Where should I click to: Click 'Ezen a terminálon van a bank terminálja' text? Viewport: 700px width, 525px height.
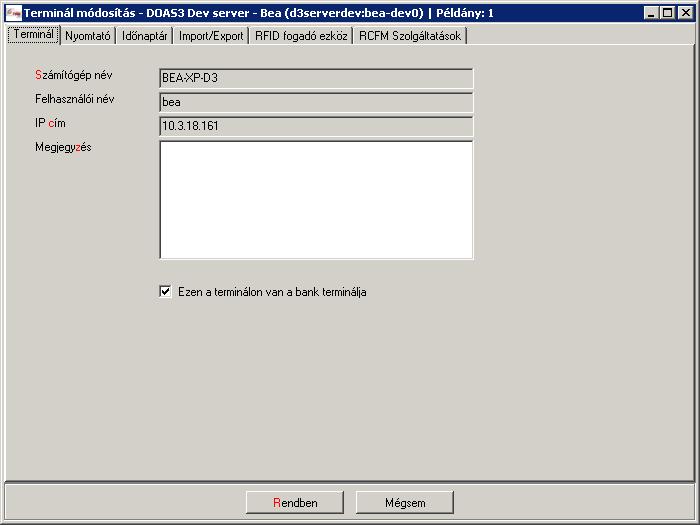[272, 292]
